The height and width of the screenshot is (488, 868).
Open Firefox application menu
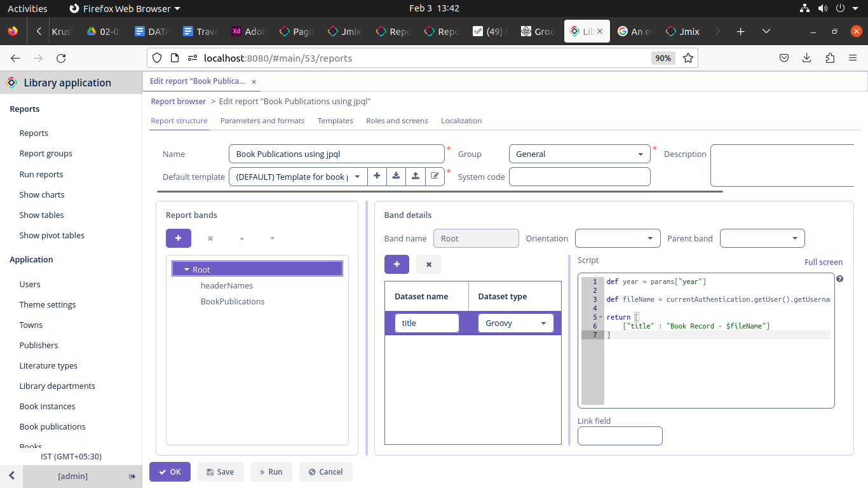click(x=853, y=58)
